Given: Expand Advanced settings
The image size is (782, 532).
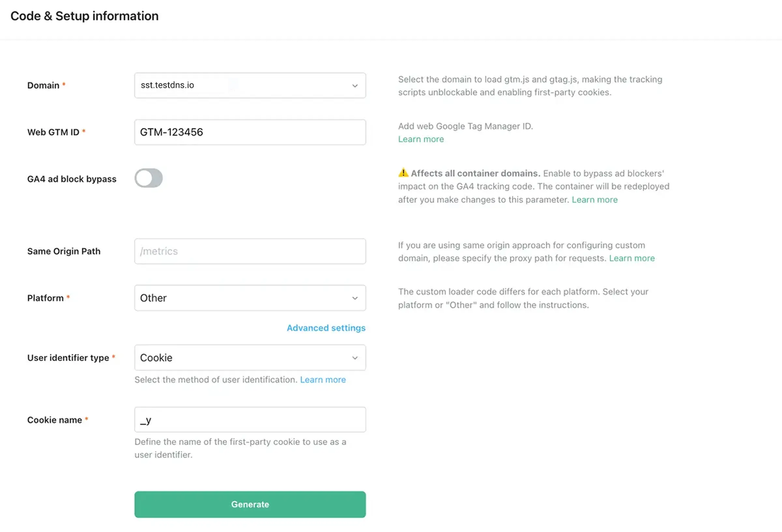Looking at the screenshot, I should pyautogui.click(x=326, y=328).
